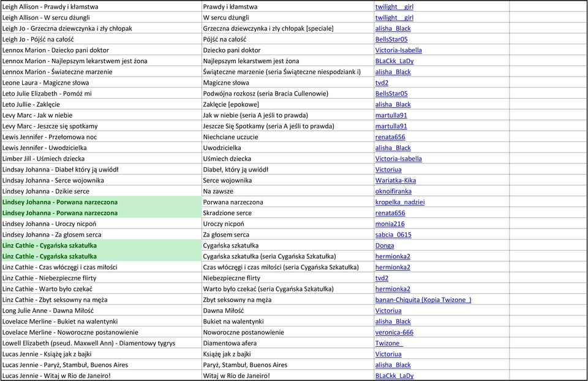Click tvd2 link in Magiczne słowa row
This screenshot has width=588, height=381.
(382, 83)
